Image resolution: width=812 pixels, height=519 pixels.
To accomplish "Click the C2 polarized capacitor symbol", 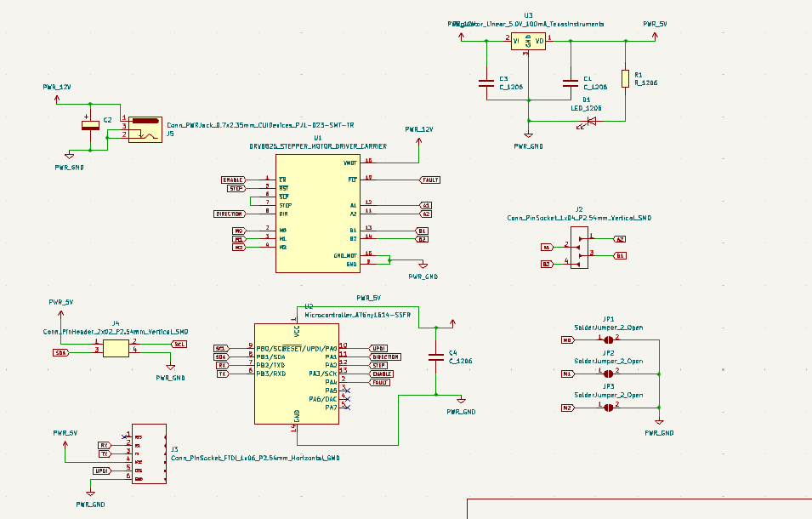I will (x=90, y=125).
